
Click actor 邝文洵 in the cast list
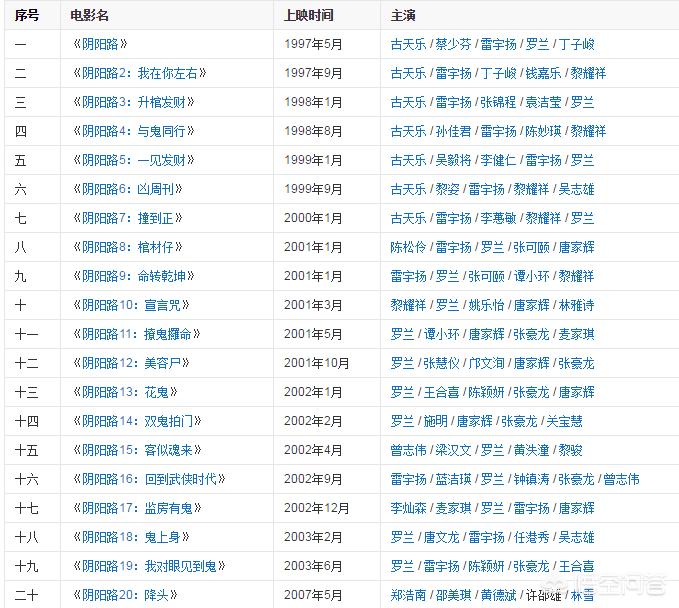(x=486, y=363)
